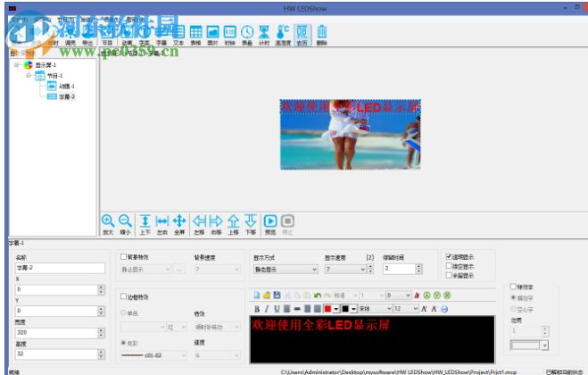Toggle underline formatting
Viewport: 588px width, 375px height.
point(277,309)
